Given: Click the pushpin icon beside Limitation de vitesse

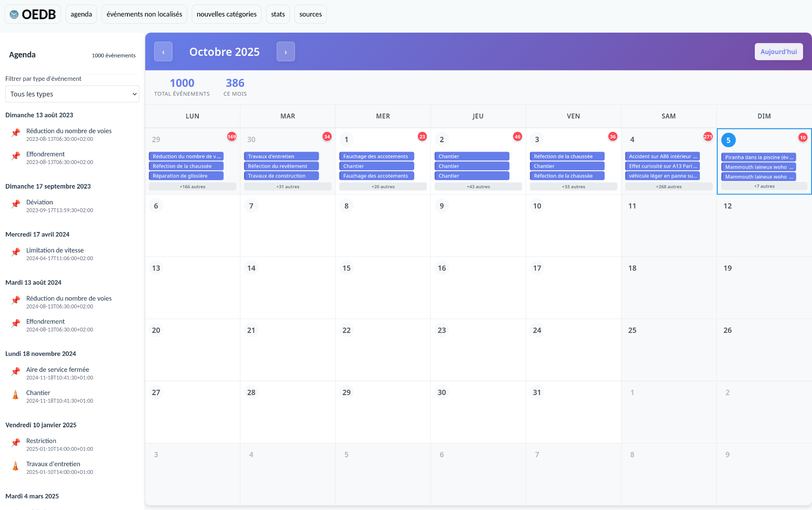Looking at the screenshot, I should (16, 253).
